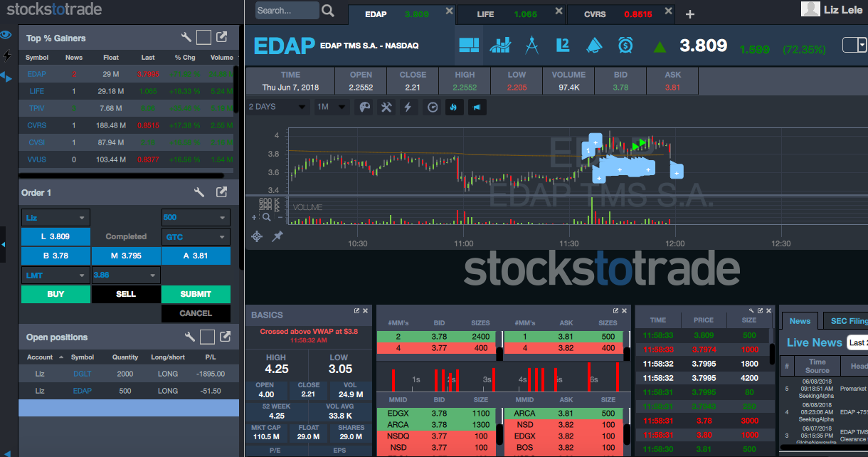Toggle the megaphone news marker on chart
Screen dimensions: 868x457
tap(477, 107)
